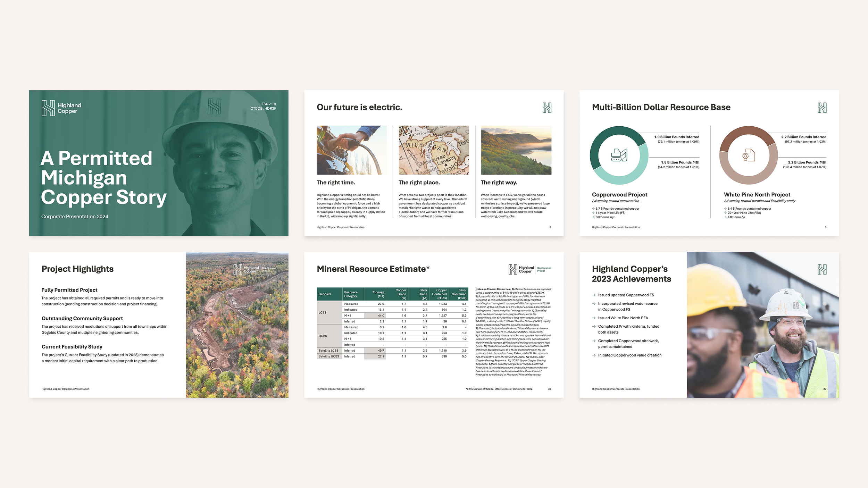Viewport: 868px width, 488px height.
Task: Click 'Notes on Mineral Resources' footnote block
Action: 513,332
